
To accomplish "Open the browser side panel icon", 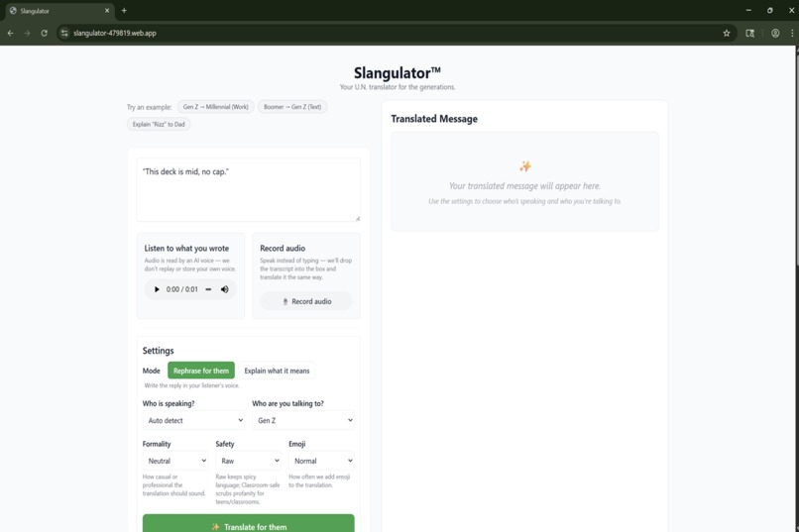I will coord(750,33).
